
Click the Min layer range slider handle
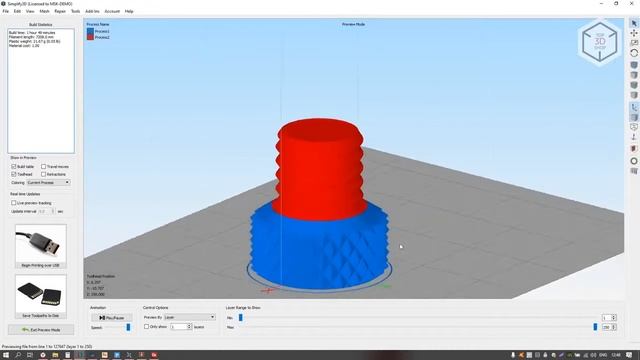240,318
